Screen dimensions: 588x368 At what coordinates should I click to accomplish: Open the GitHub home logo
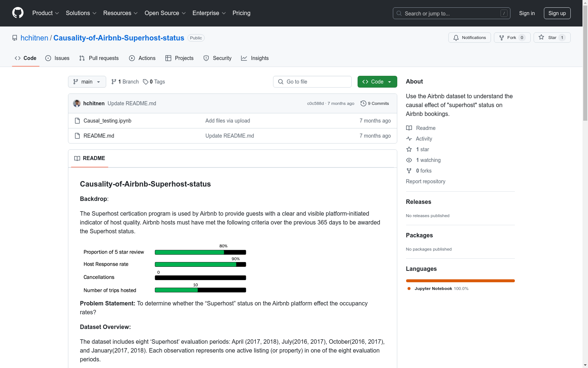coord(18,13)
